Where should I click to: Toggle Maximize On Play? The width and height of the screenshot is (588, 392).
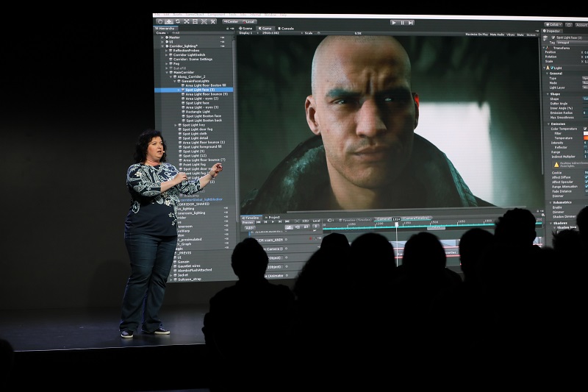click(477, 35)
